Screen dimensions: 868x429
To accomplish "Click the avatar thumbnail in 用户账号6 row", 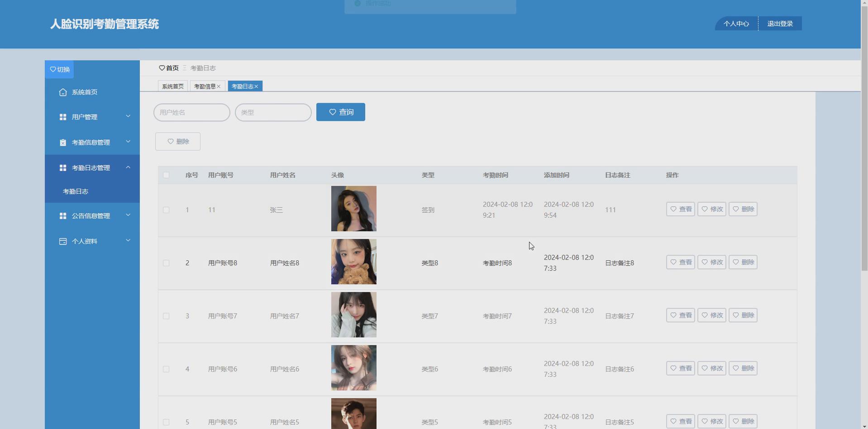I will (354, 368).
